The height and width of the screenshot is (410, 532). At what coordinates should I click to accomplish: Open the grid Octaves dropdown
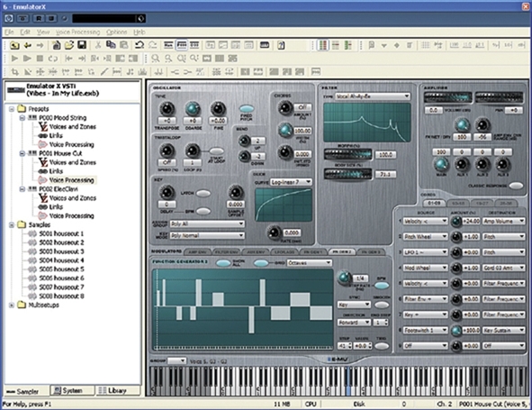(x=309, y=263)
